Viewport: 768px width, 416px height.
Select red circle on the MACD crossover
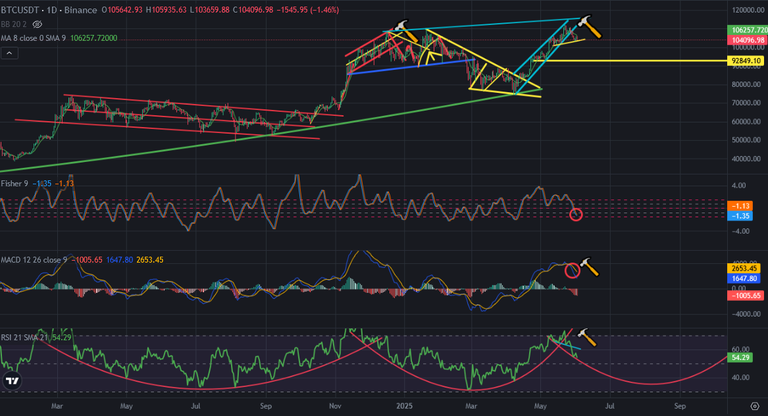click(572, 270)
